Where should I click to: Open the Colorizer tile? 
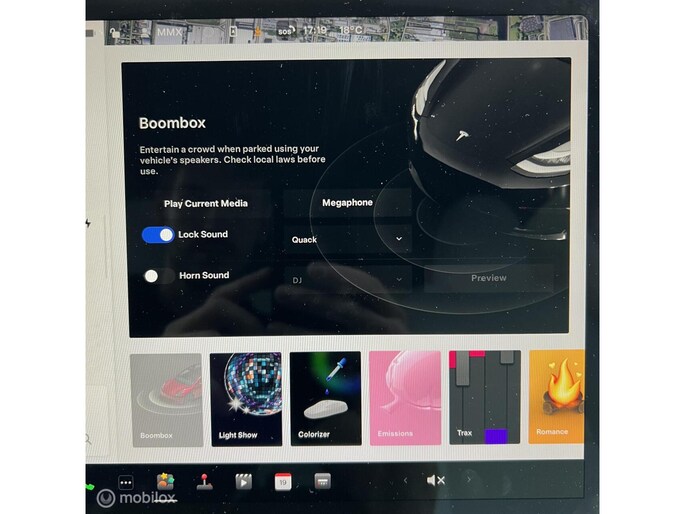click(x=325, y=398)
